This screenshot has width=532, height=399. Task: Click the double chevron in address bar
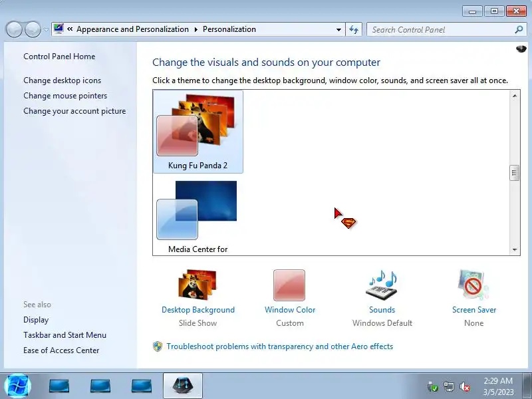click(70, 29)
